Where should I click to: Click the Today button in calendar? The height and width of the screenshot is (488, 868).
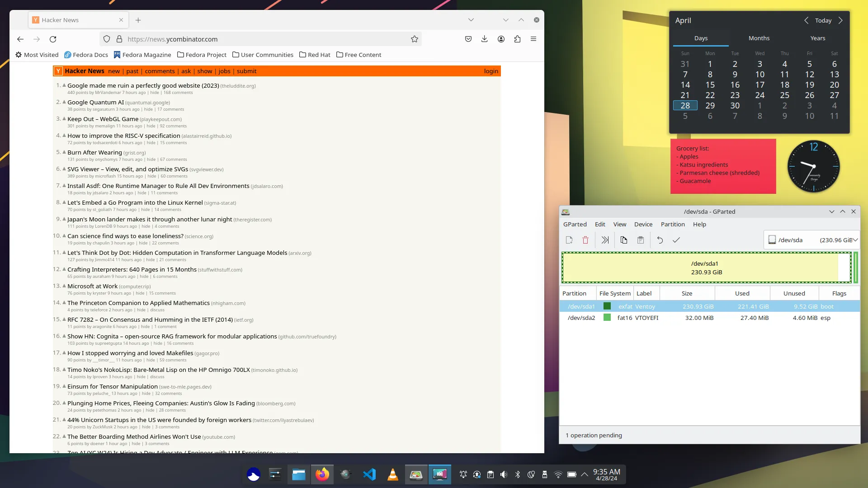click(823, 20)
